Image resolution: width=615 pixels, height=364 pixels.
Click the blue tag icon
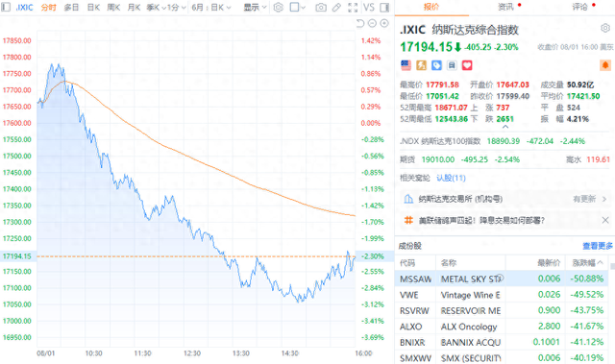click(x=436, y=65)
